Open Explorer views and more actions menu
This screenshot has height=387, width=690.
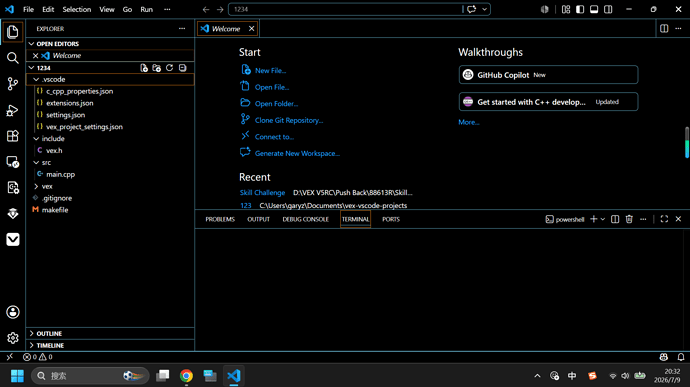point(182,29)
